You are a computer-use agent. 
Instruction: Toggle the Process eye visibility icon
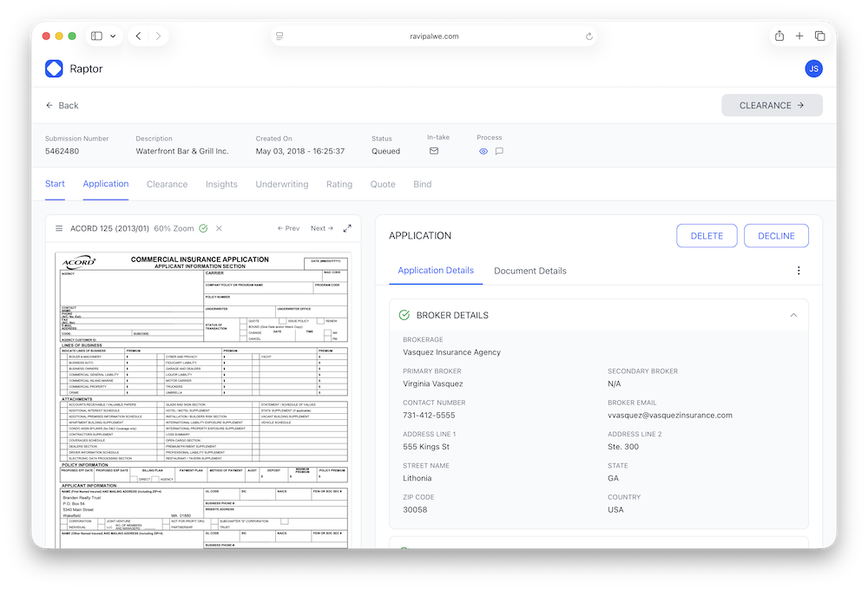[483, 151]
